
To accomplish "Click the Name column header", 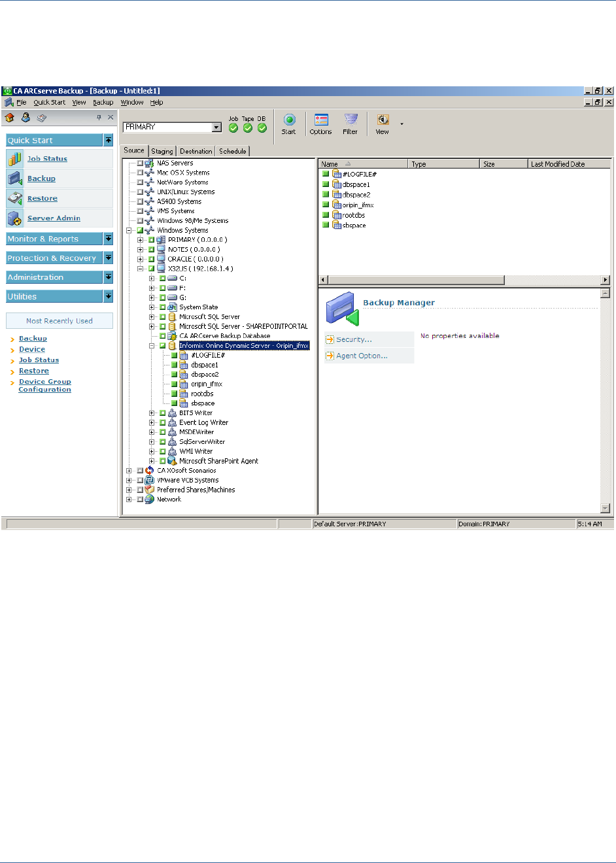I will pos(363,164).
